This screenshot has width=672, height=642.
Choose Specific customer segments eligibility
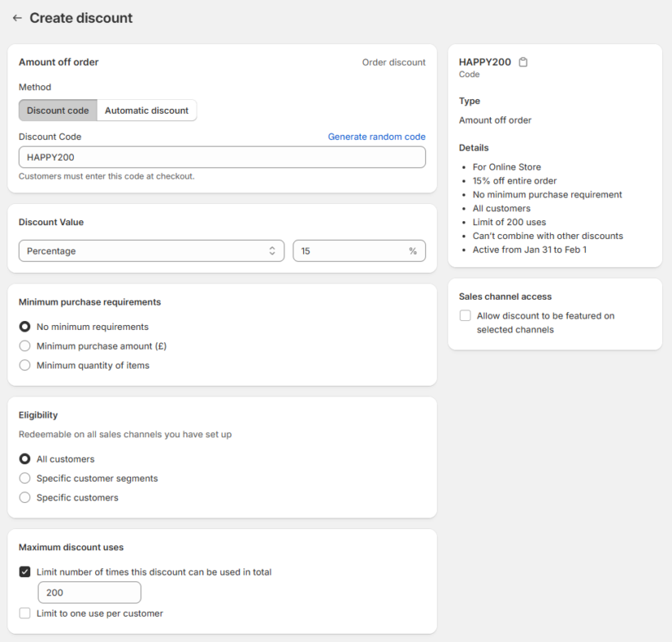25,478
